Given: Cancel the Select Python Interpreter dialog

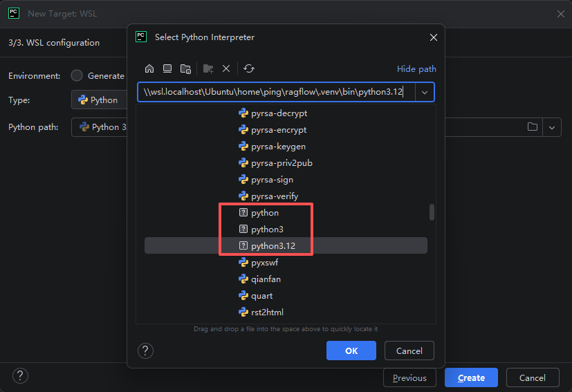Looking at the screenshot, I should pyautogui.click(x=409, y=351).
